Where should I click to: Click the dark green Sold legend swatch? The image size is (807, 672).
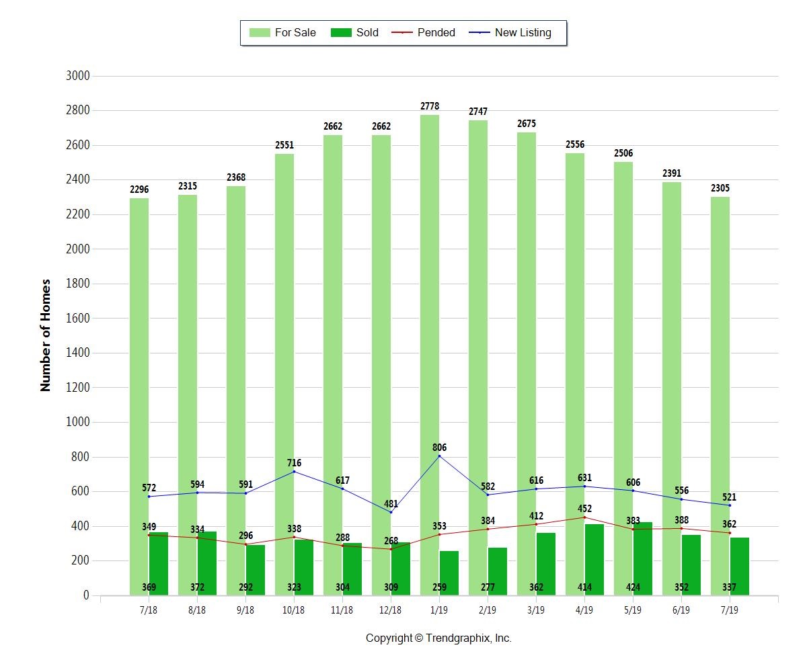341,33
